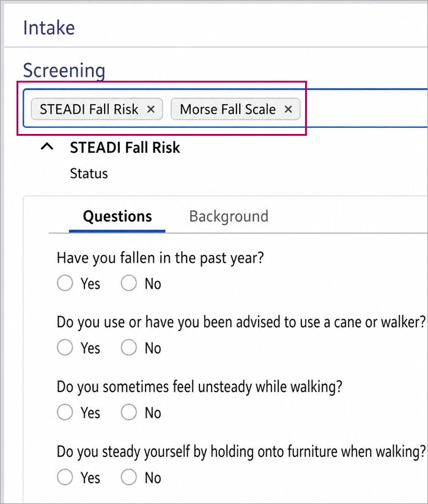
Task: Click the Morse Fall Scale chip label
Action: tap(227, 109)
